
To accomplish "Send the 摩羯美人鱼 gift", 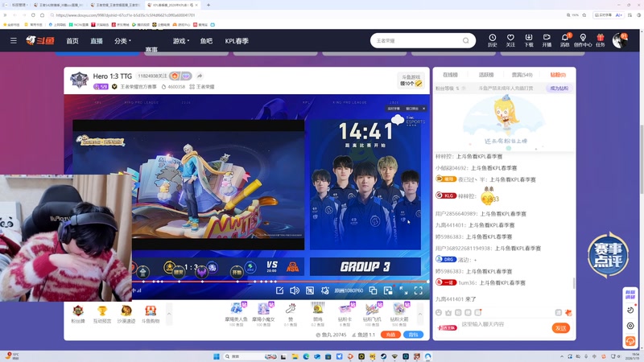I will tap(236, 314).
